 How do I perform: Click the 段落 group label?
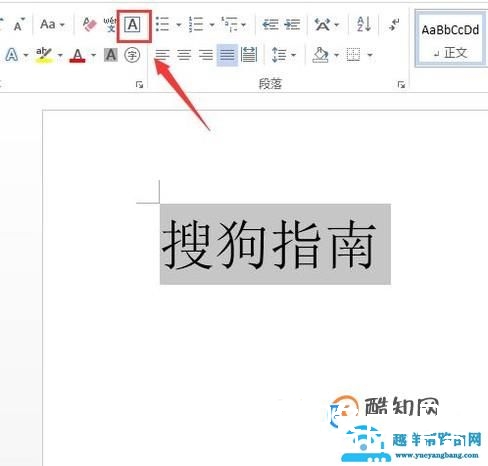[270, 84]
